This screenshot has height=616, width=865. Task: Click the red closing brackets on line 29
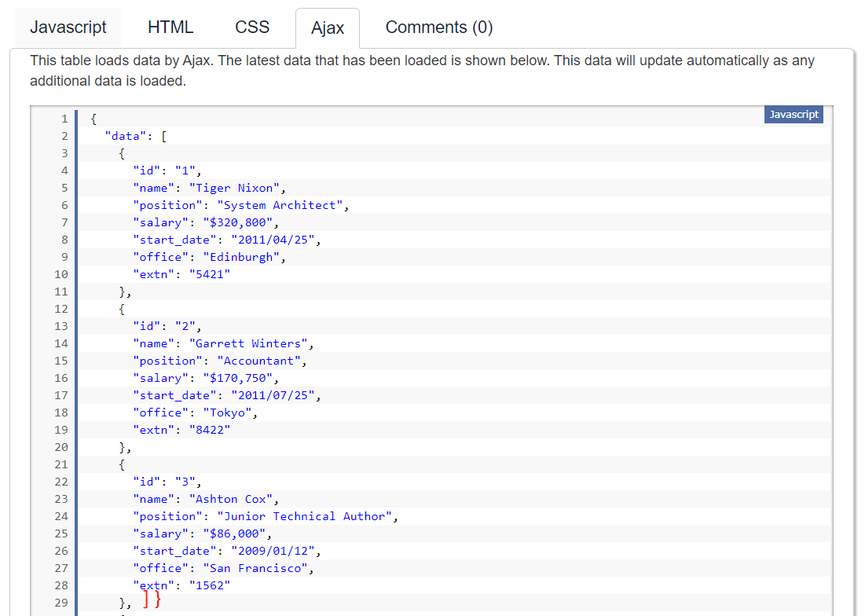point(152,600)
